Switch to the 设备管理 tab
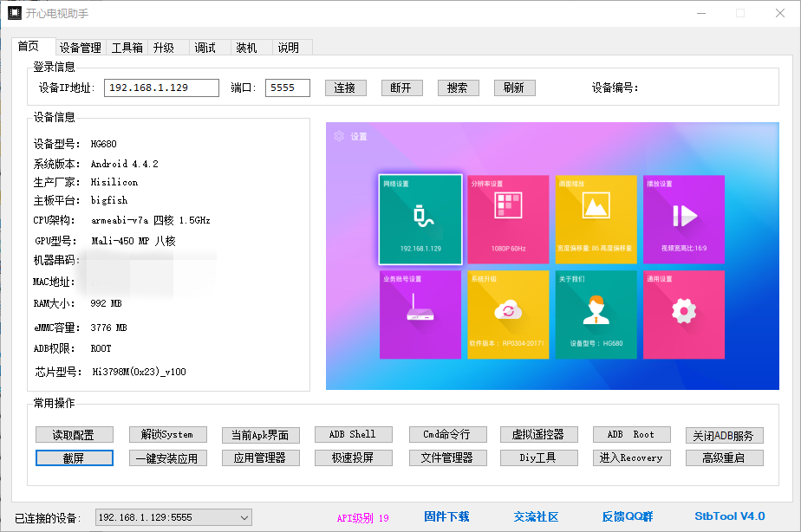This screenshot has width=801, height=532. click(80, 48)
